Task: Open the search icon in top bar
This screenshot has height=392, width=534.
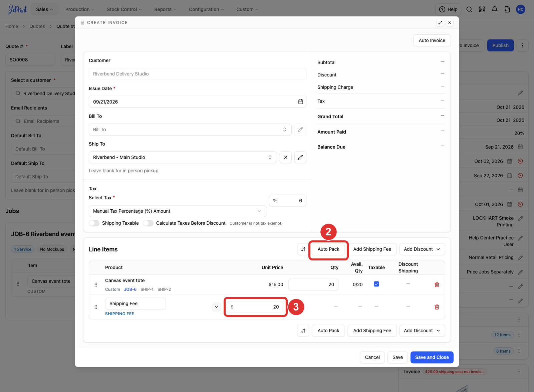Action: [x=469, y=9]
